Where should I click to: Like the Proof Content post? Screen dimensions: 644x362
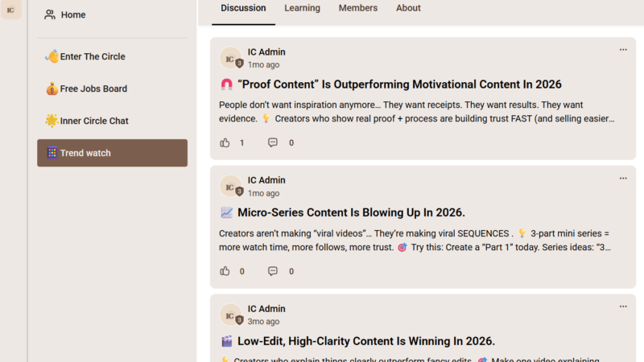coord(225,142)
